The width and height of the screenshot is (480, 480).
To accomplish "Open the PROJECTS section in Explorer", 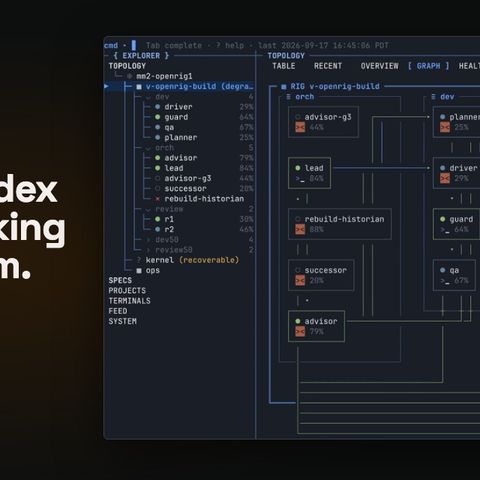I will point(127,291).
